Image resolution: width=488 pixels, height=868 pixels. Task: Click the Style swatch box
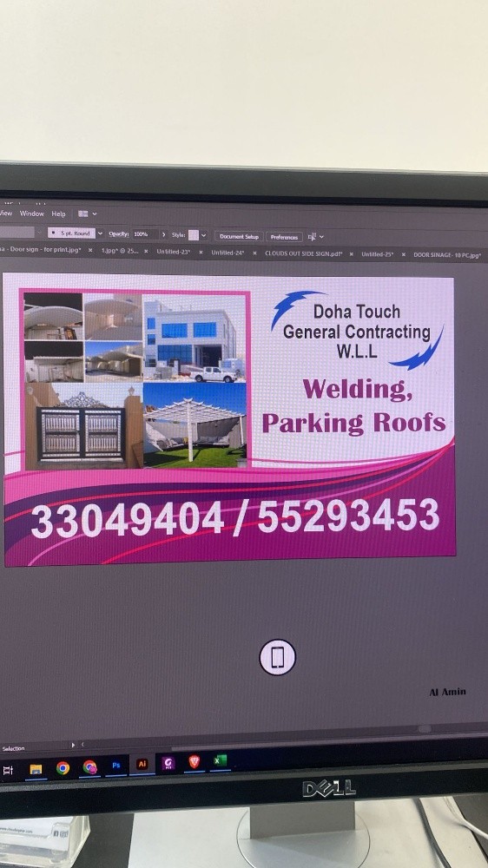click(x=194, y=234)
